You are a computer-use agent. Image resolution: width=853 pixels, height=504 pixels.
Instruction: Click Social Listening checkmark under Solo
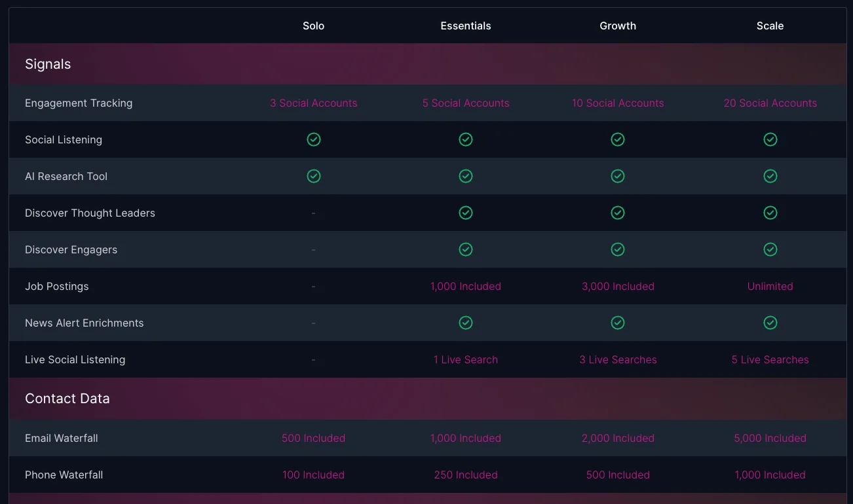point(314,139)
